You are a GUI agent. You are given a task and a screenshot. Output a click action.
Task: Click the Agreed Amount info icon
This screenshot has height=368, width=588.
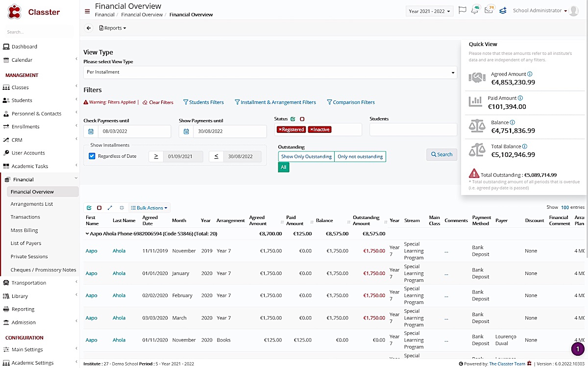[x=530, y=74]
